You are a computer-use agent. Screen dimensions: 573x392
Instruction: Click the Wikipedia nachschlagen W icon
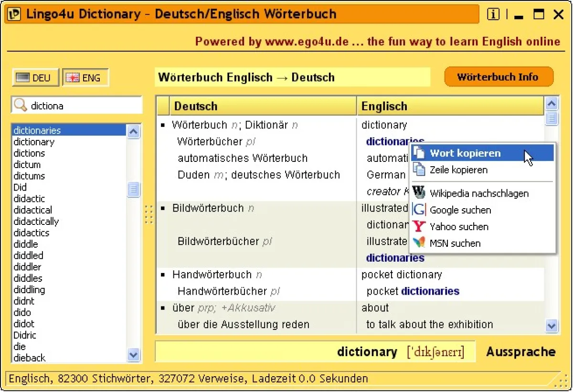418,192
